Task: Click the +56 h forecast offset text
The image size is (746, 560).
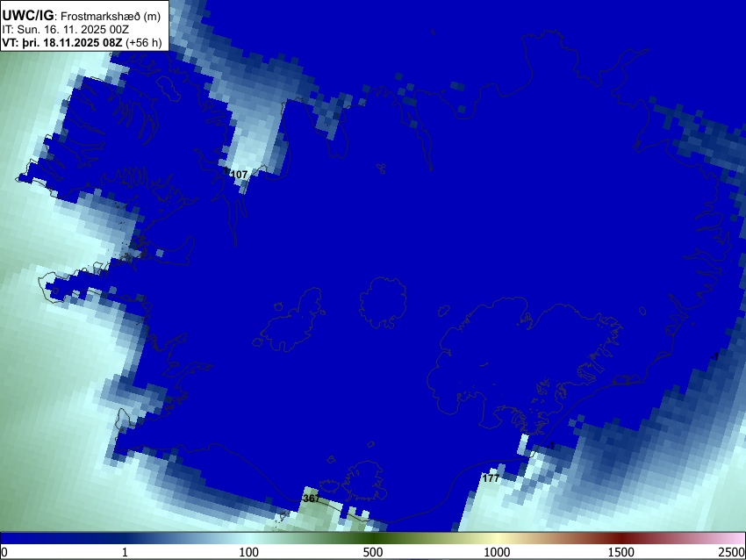Action: click(x=144, y=42)
